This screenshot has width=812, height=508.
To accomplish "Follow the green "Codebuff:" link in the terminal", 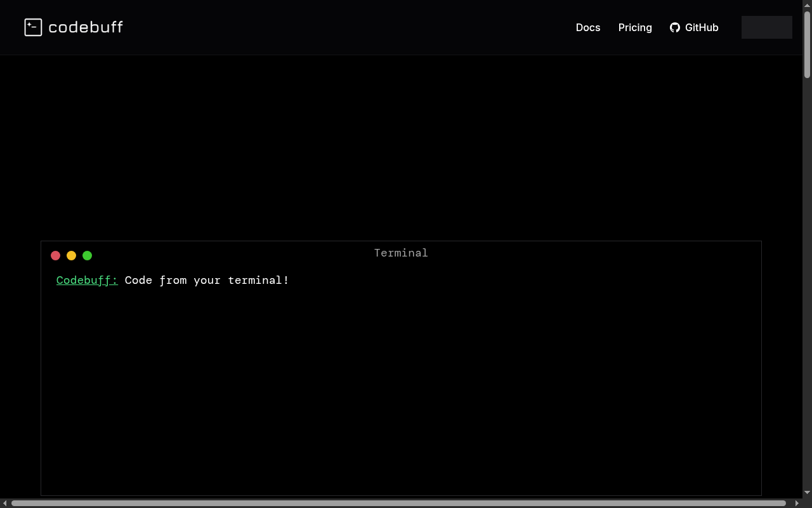I will (x=87, y=280).
